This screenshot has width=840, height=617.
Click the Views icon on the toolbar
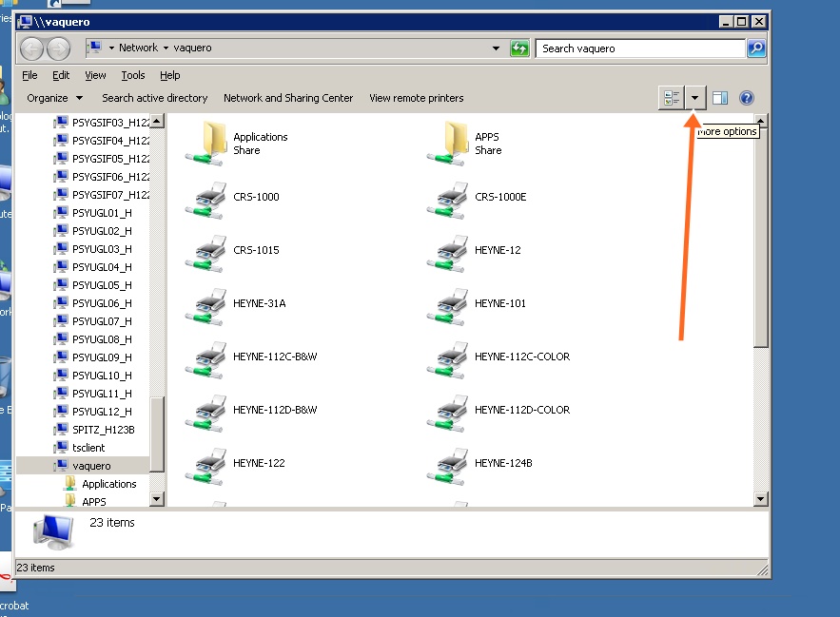point(672,97)
